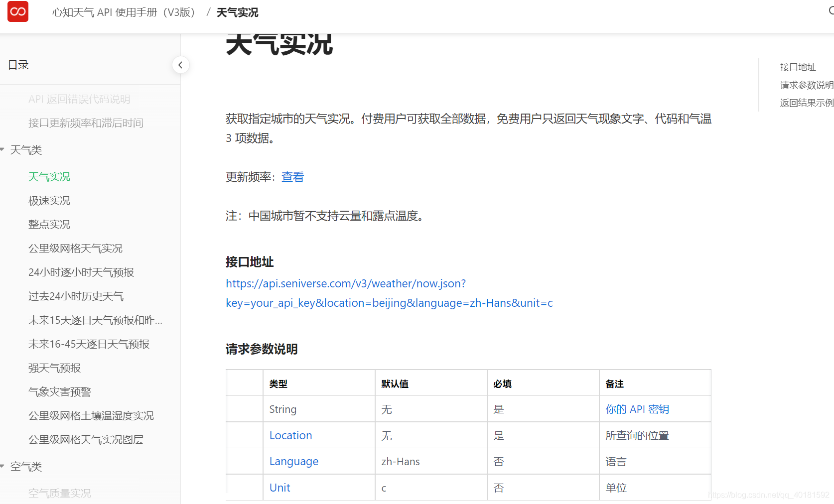
Task: Click the 天气实况 breadcrumb title
Action: [237, 12]
